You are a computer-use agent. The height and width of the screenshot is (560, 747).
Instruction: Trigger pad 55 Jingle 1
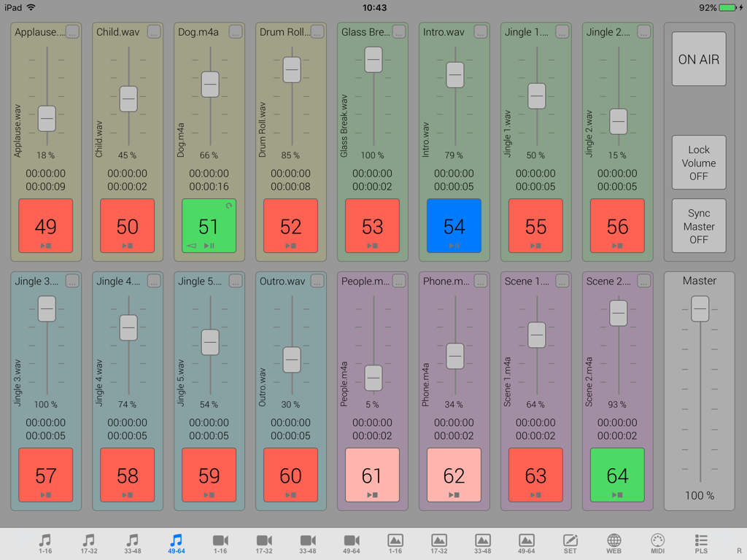536,226
